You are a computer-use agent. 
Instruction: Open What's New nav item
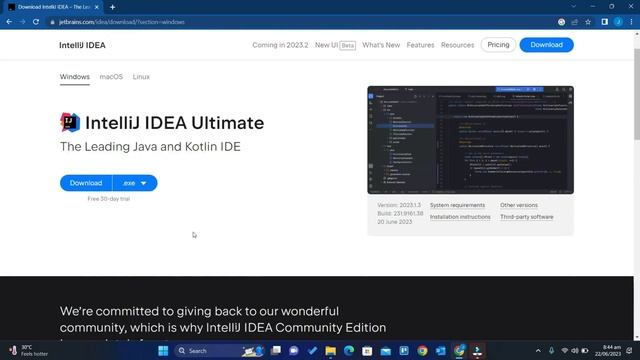381,45
